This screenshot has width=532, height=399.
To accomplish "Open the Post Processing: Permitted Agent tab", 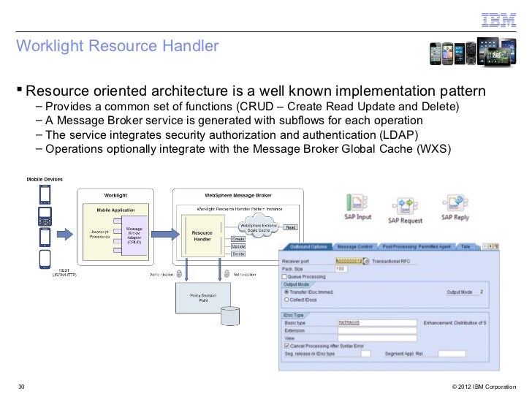I will [417, 247].
